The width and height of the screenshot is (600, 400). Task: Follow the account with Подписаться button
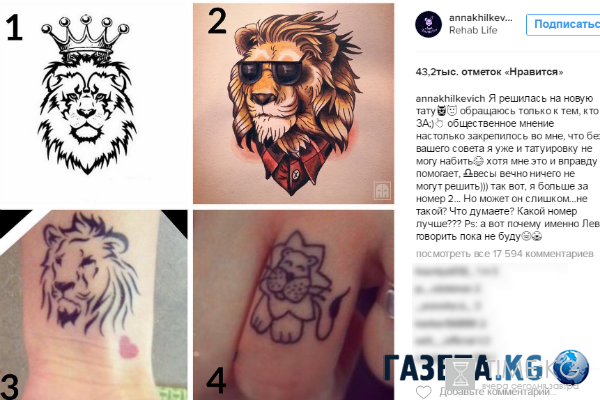(563, 24)
